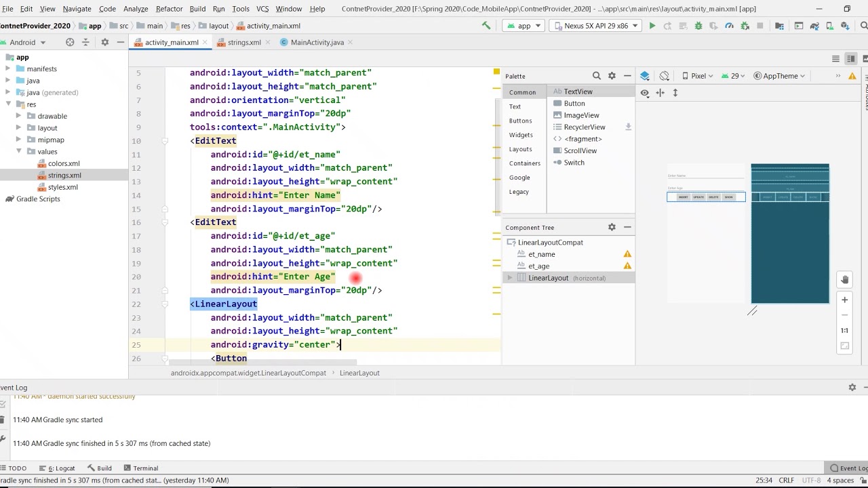The image size is (868, 488).
Task: Open Palette settings gear
Action: point(612,76)
